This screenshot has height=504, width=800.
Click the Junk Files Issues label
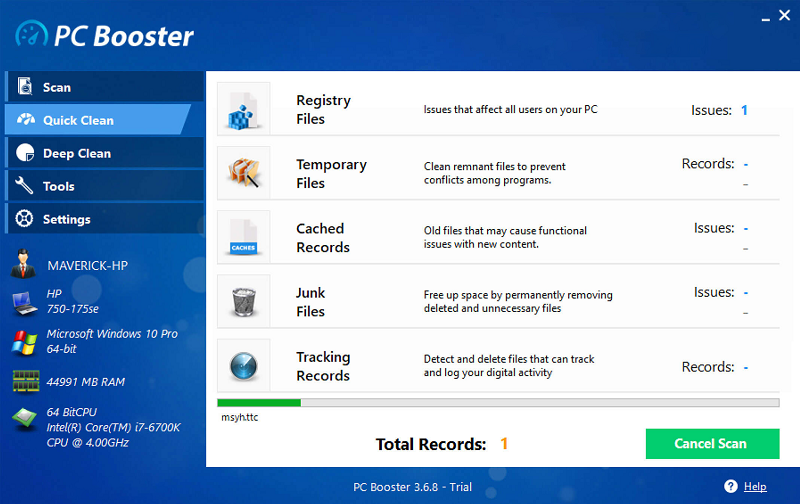pyautogui.click(x=714, y=292)
